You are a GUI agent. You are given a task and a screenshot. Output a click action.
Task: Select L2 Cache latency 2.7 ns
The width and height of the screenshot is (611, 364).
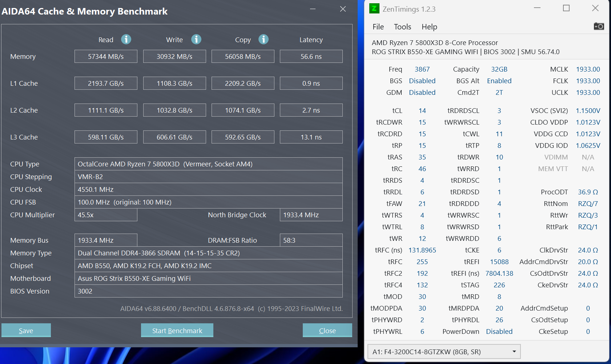click(x=311, y=110)
